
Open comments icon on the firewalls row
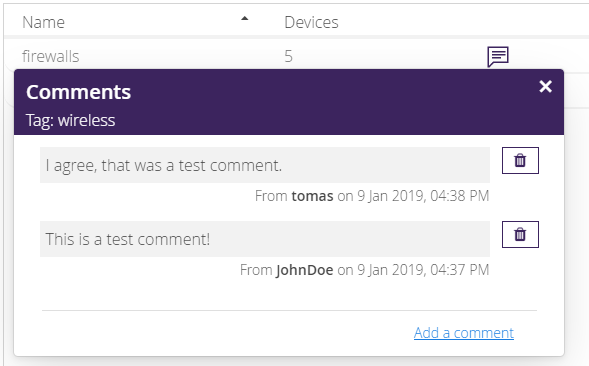pyautogui.click(x=498, y=57)
